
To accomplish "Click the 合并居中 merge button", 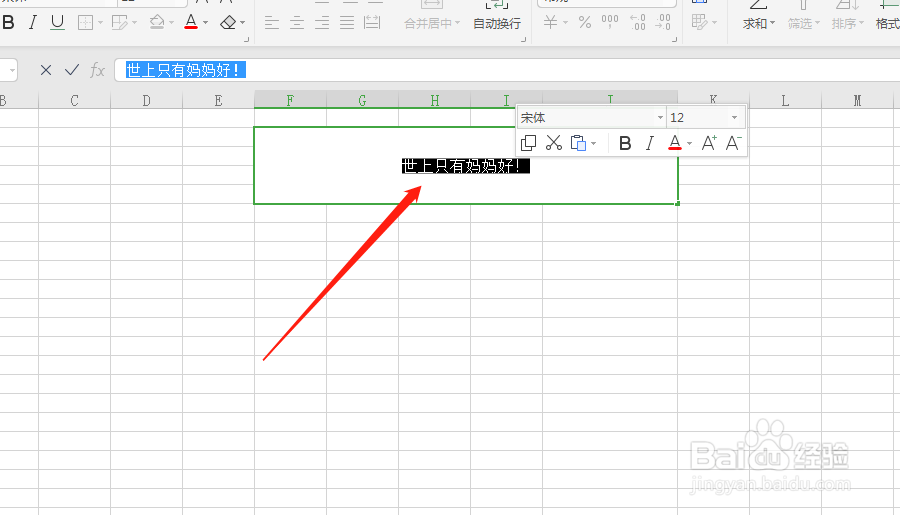I will pos(432,24).
